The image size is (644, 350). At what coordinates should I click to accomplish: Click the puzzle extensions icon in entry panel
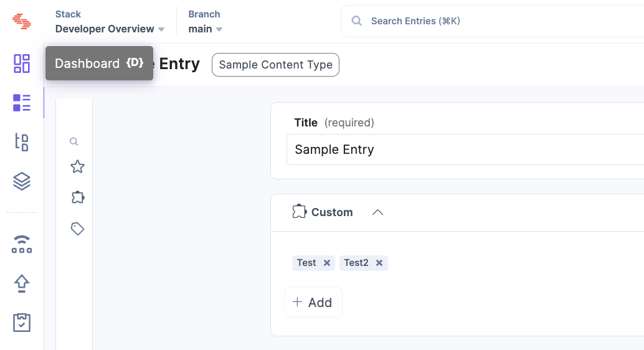78,197
